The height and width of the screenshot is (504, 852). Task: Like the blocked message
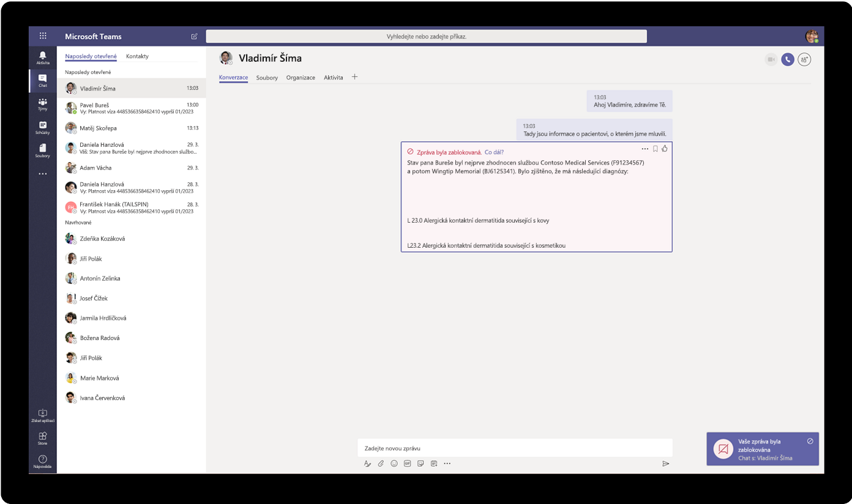[665, 149]
